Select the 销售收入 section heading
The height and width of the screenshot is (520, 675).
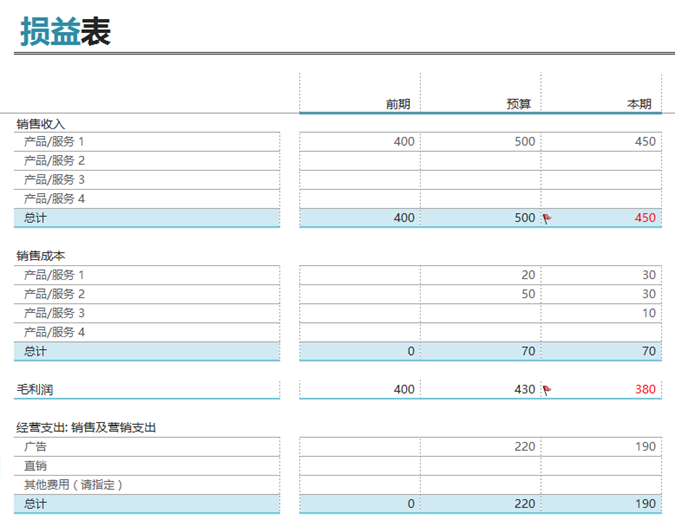[40, 124]
